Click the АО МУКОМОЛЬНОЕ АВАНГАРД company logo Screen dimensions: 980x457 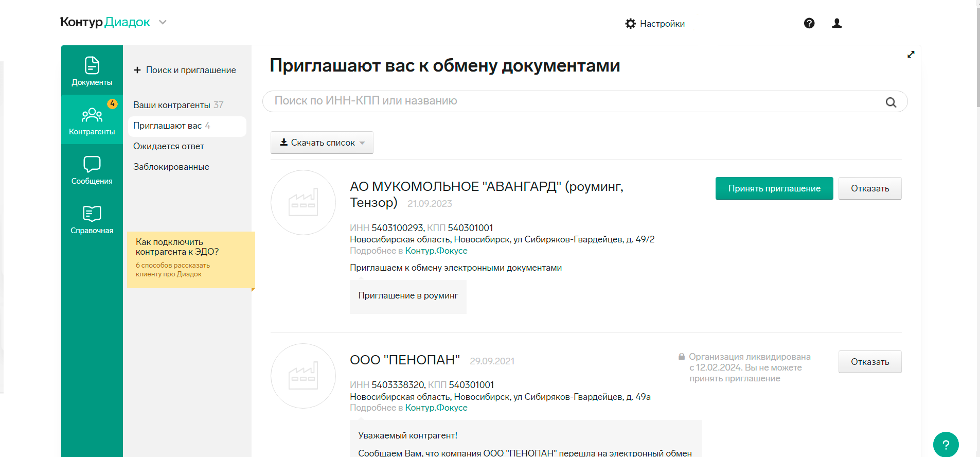coord(303,202)
